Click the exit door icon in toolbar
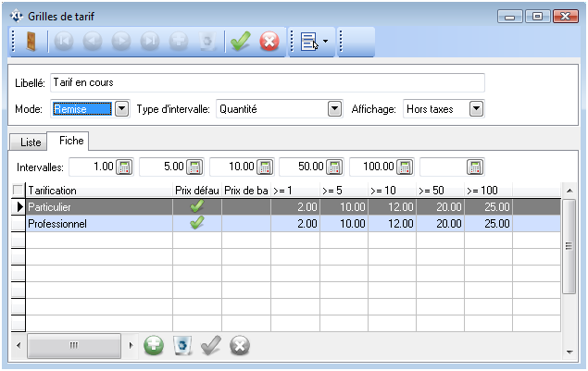This screenshot has height=371, width=588. coord(31,43)
